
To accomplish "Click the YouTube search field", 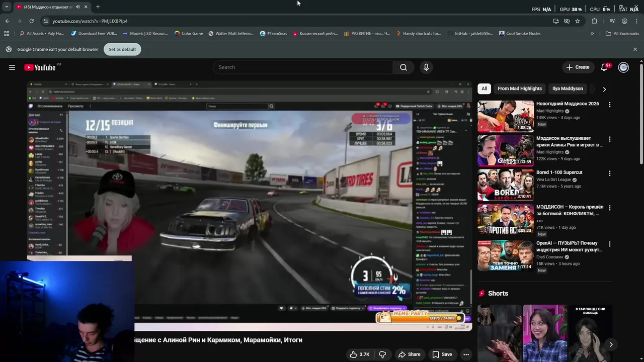I will 303,67.
